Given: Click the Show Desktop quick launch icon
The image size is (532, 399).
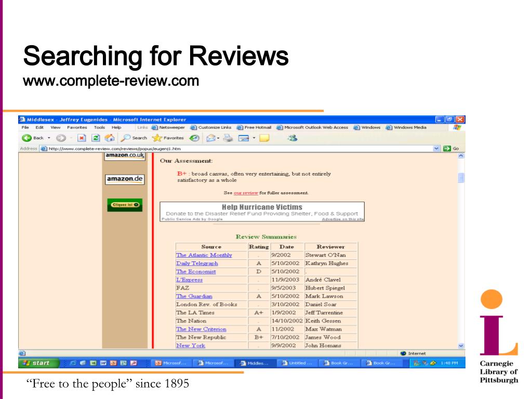Looking at the screenshot, I should tap(83, 363).
